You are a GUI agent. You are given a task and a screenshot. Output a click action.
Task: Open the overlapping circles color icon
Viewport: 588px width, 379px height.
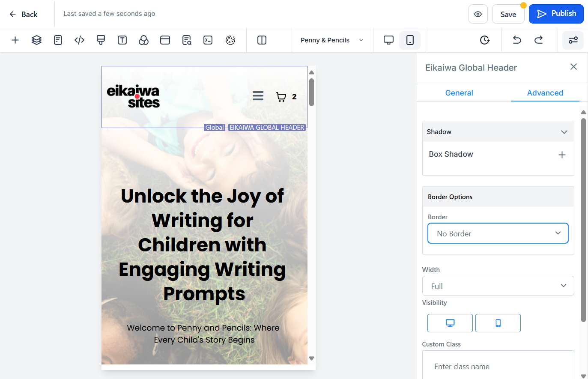pos(143,40)
